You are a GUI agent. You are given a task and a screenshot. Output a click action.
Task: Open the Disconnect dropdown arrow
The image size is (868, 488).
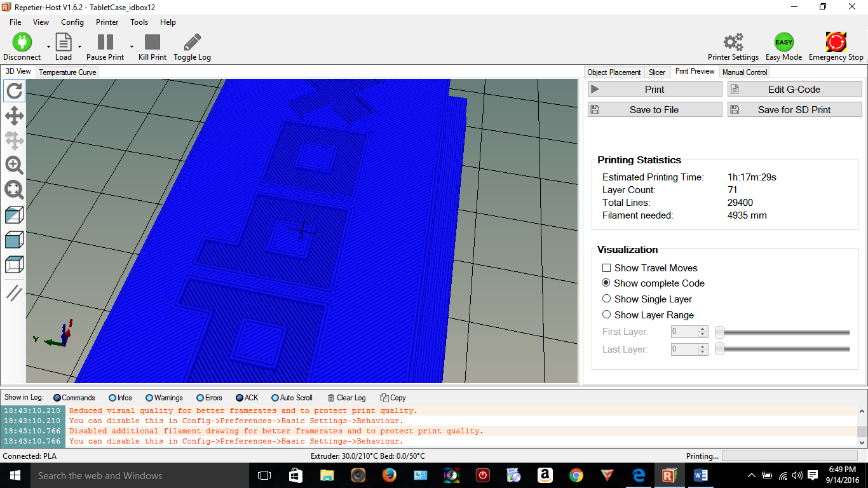point(48,46)
